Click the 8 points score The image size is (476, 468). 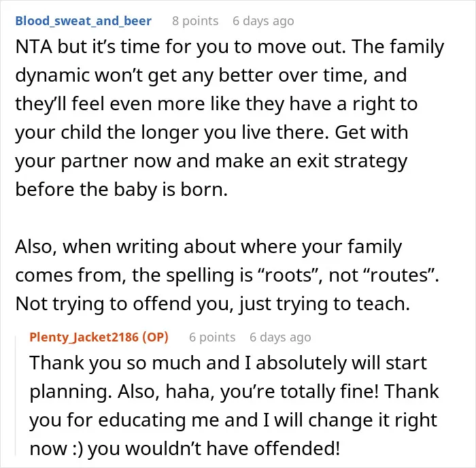pyautogui.click(x=195, y=21)
